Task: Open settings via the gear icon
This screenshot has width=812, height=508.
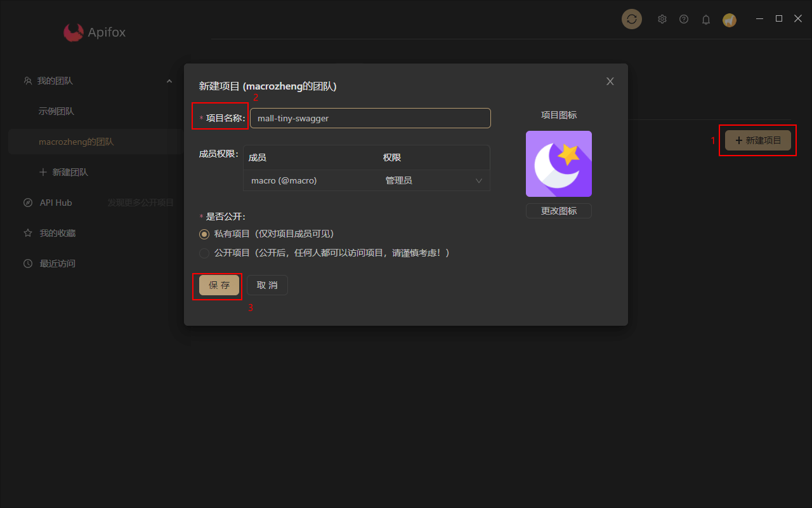Action: pos(662,19)
